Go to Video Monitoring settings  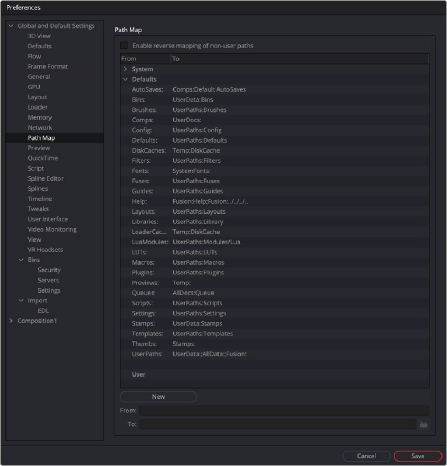[52, 229]
